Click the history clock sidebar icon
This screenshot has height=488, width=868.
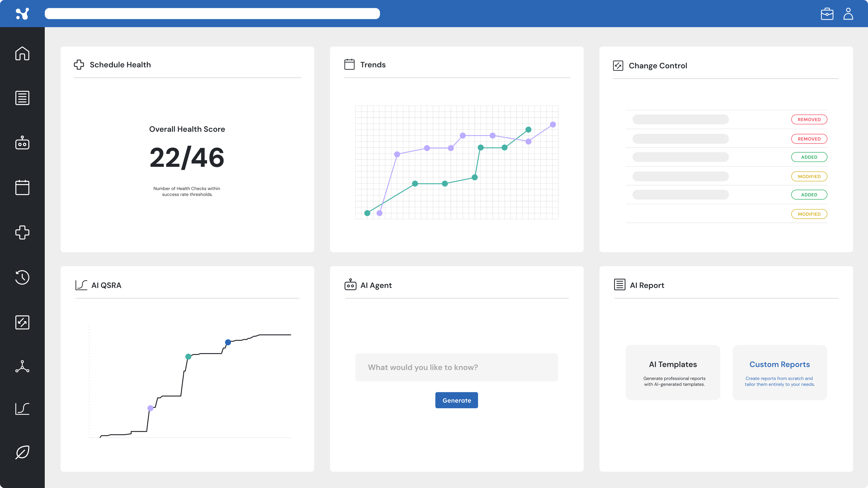pyautogui.click(x=22, y=277)
